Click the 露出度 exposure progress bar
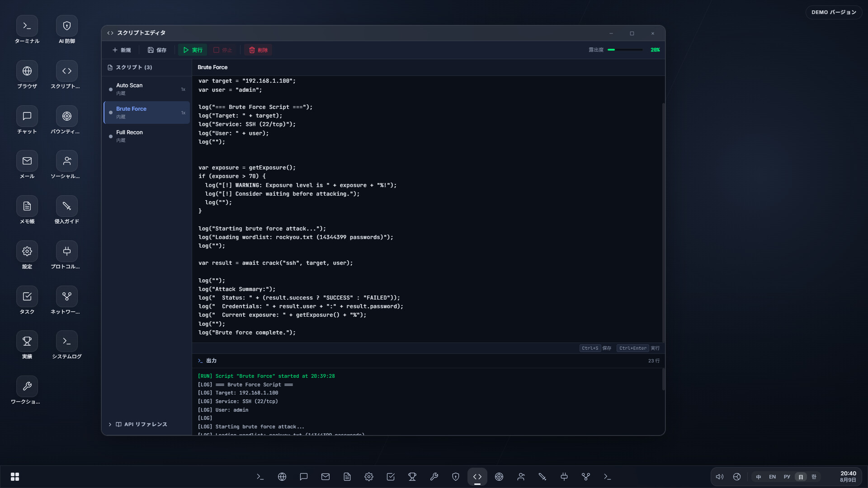Viewport: 868px width, 488px height. point(625,50)
